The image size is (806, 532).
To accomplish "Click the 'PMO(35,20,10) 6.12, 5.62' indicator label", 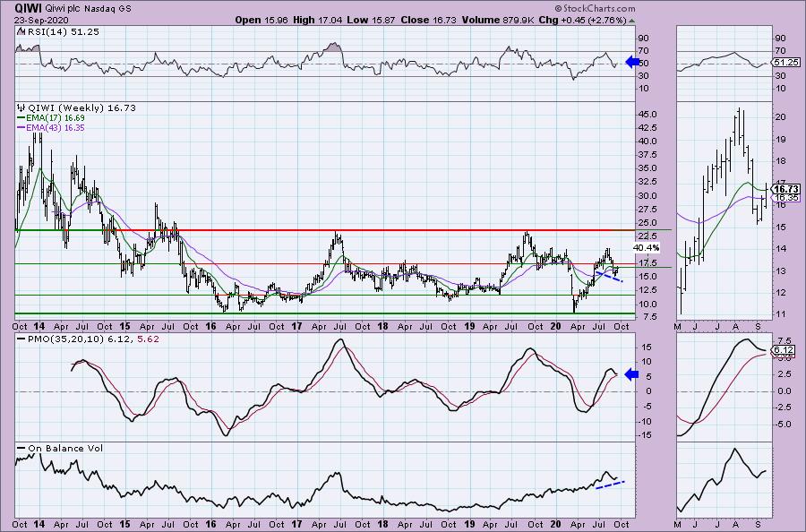I will coord(93,339).
